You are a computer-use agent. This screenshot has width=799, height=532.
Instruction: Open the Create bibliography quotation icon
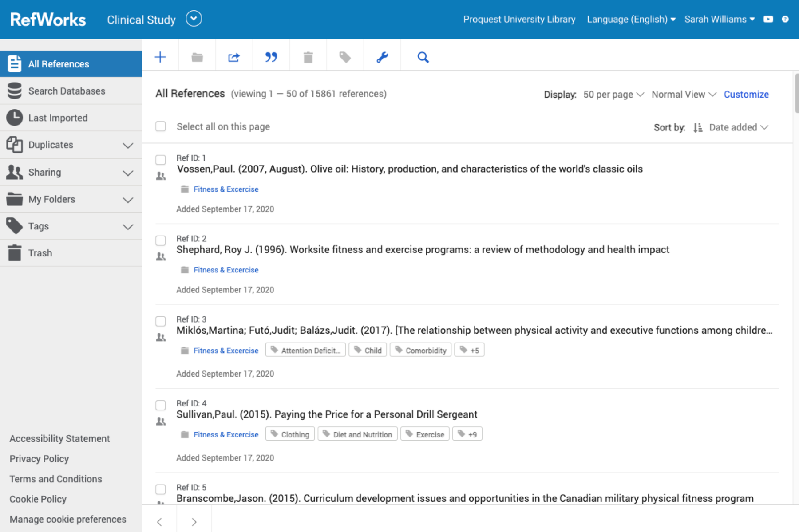(271, 57)
